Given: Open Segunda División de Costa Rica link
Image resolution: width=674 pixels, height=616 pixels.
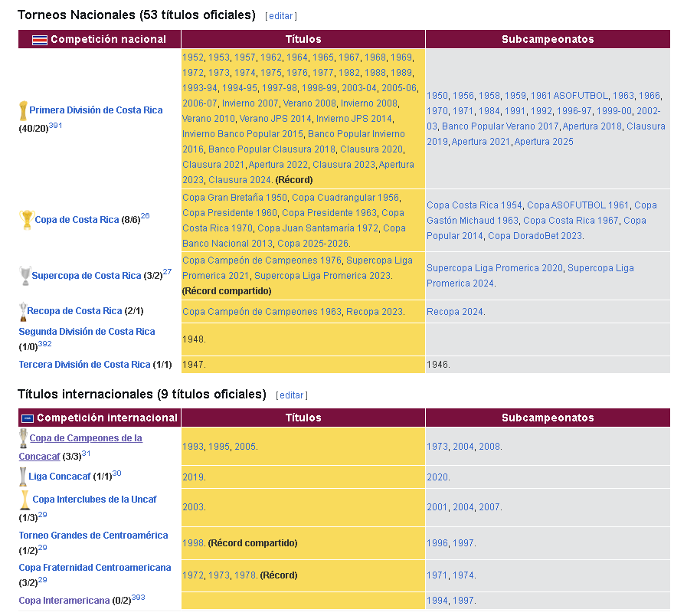Looking at the screenshot, I should tap(87, 332).
